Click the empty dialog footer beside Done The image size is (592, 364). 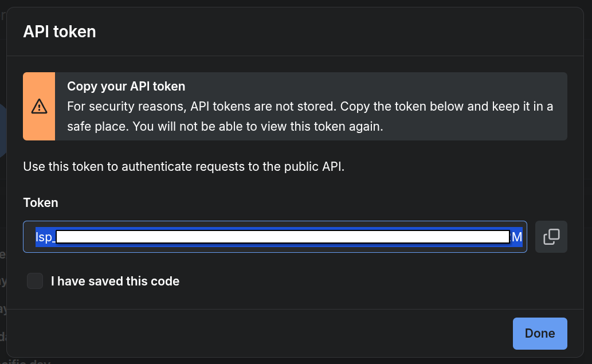pos(260,334)
